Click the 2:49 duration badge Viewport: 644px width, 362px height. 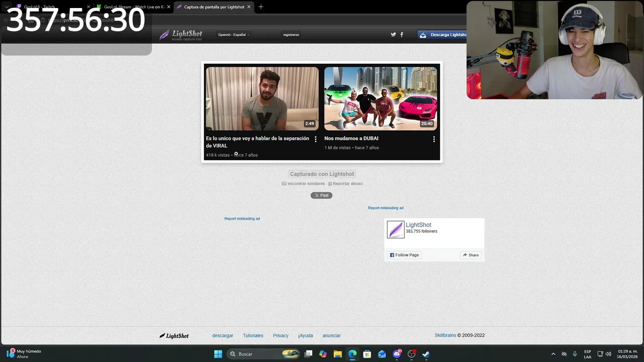[309, 124]
